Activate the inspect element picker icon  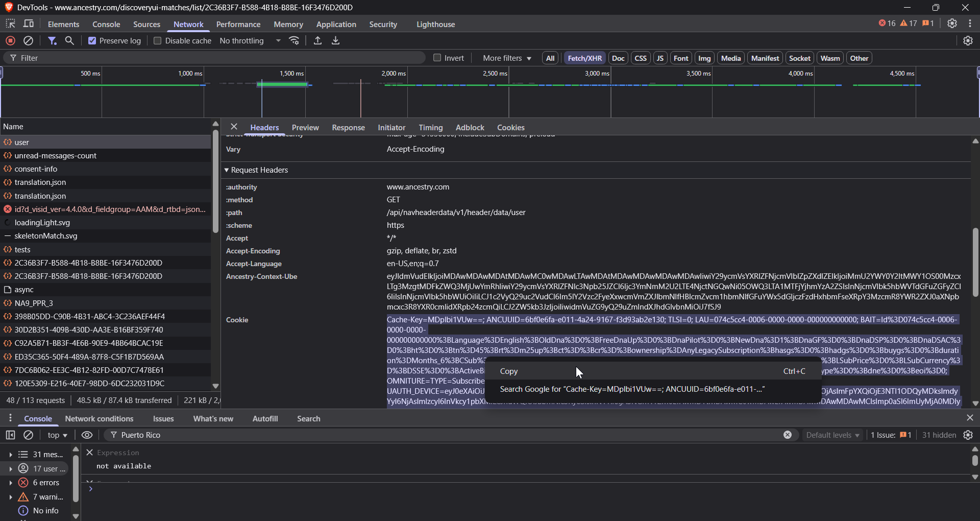10,23
